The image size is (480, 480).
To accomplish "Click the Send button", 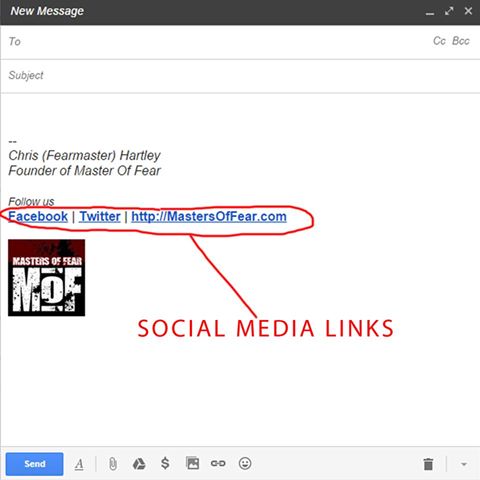I will pyautogui.click(x=34, y=464).
